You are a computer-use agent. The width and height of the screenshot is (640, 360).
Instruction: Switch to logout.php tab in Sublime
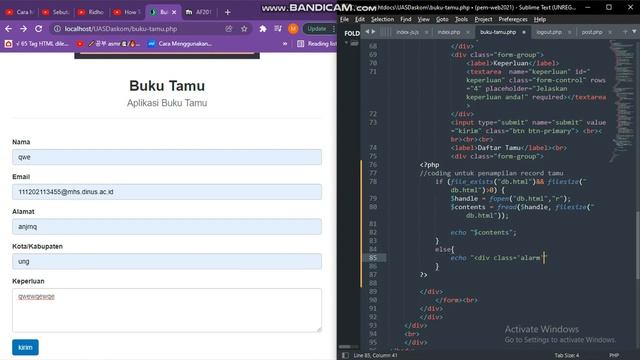coord(549,32)
